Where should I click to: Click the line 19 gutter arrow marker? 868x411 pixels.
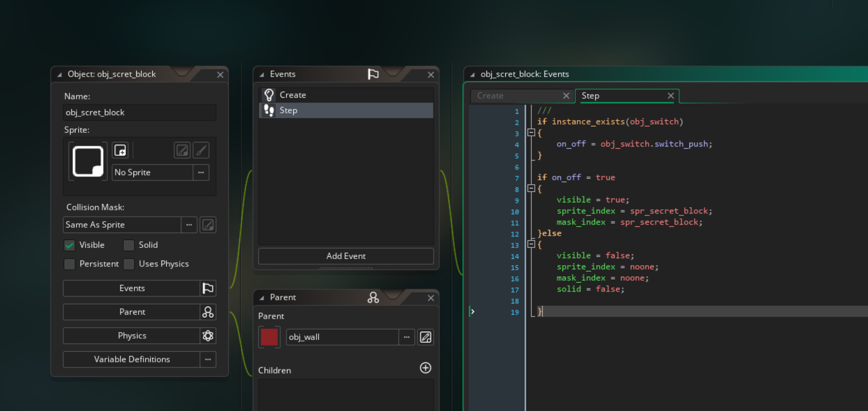coord(473,312)
